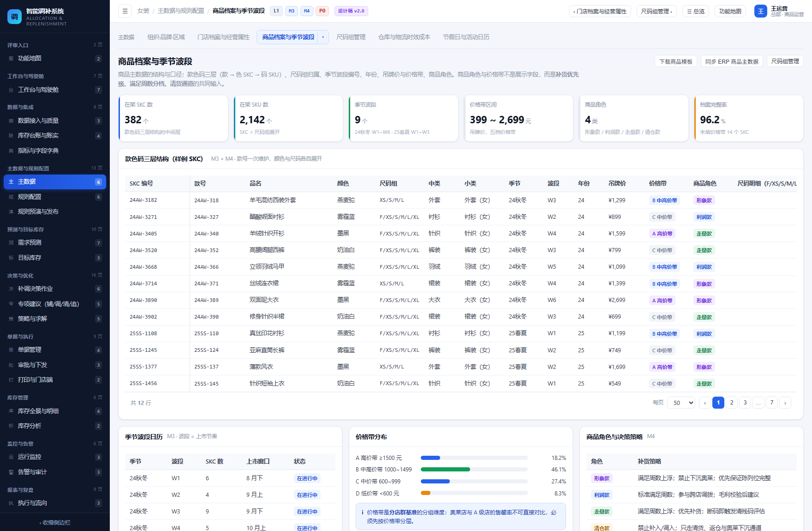The image size is (812, 531).
Task: Click 下载商品模板 button
Action: click(676, 61)
